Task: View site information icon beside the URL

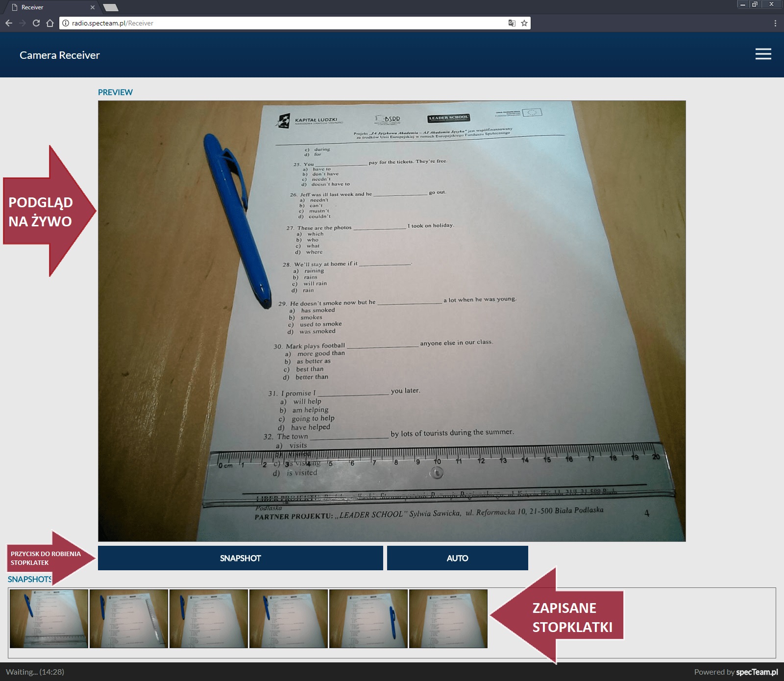Action: click(66, 23)
